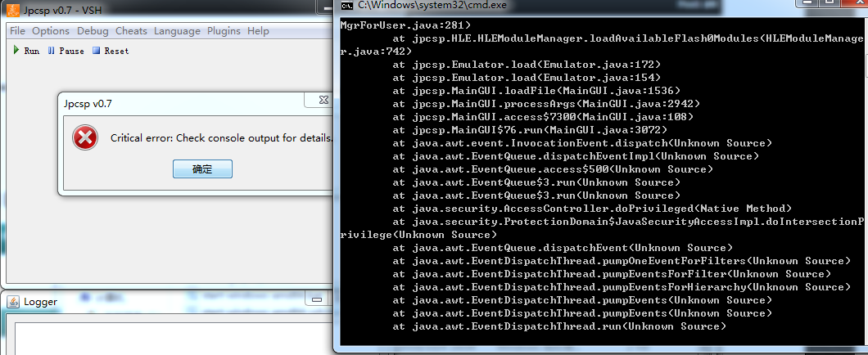Click the MainGUI.processArgs stack trace line
The width and height of the screenshot is (868, 355).
(546, 104)
